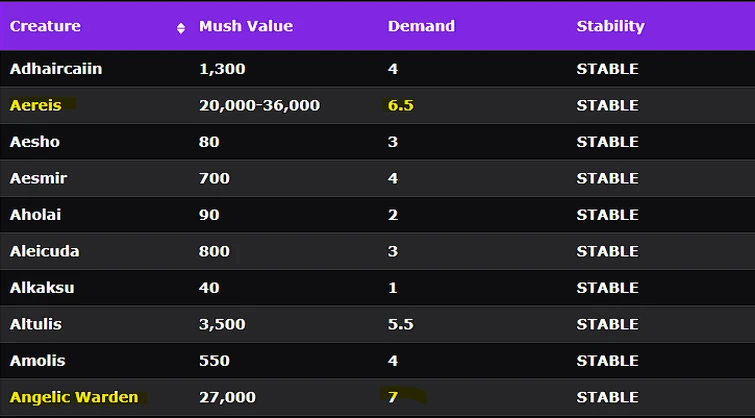755x418 pixels.
Task: Click Angelic Warden's 27,000 mush value
Action: [x=227, y=397]
